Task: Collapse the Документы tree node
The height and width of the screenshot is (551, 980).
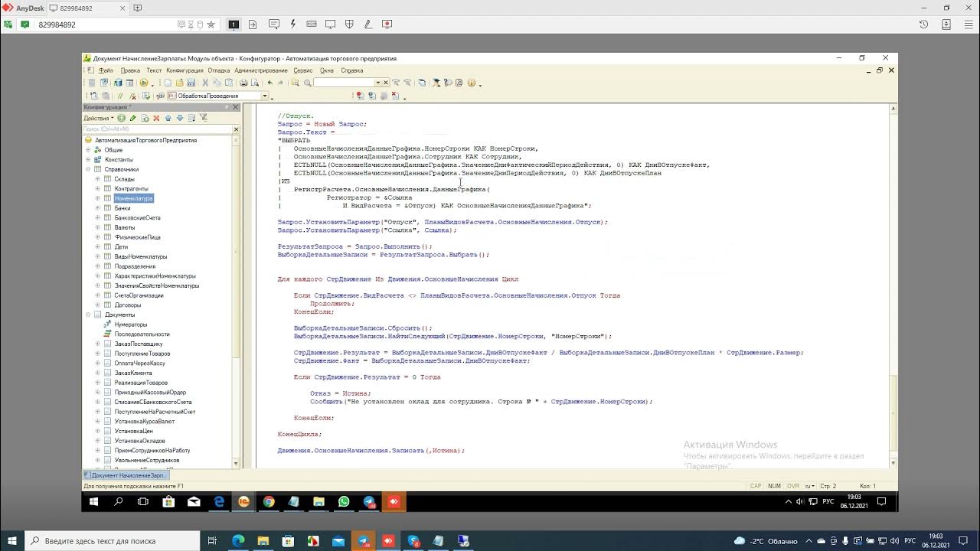Action: pyautogui.click(x=89, y=315)
